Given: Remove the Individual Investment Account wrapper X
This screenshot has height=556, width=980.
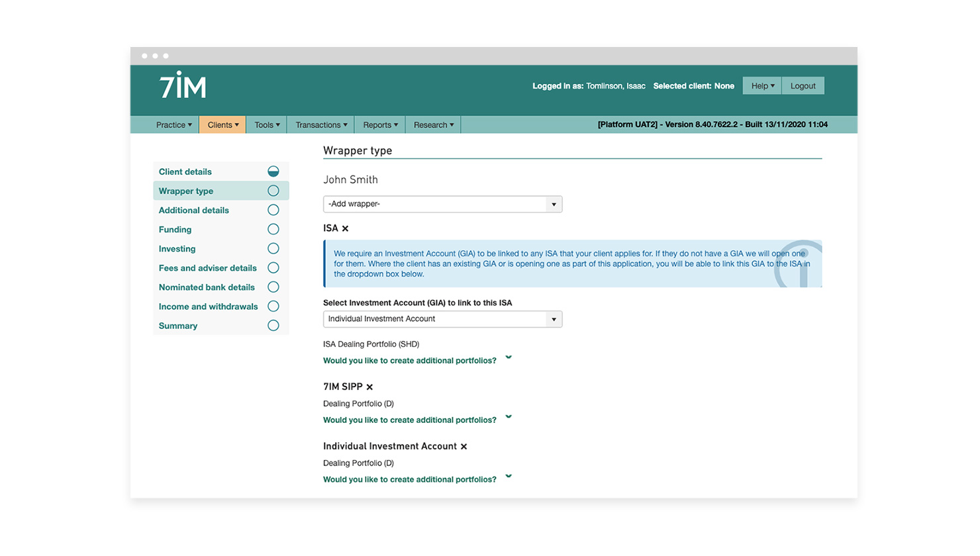Looking at the screenshot, I should (464, 447).
